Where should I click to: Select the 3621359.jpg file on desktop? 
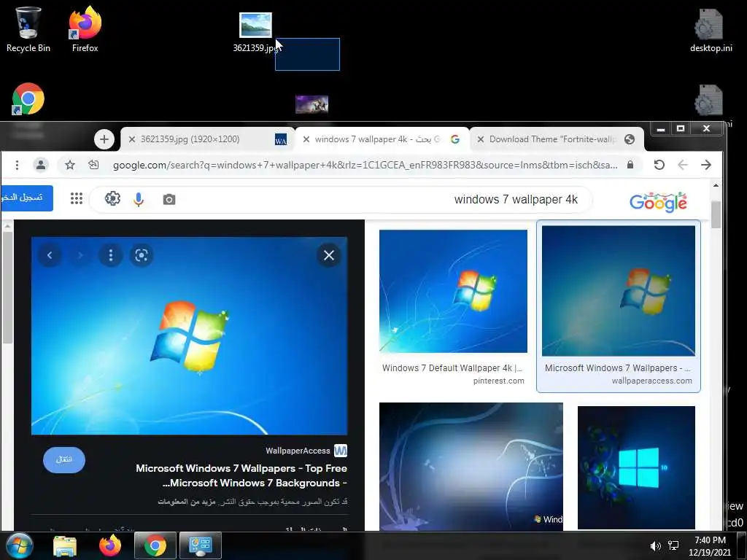pos(255,32)
